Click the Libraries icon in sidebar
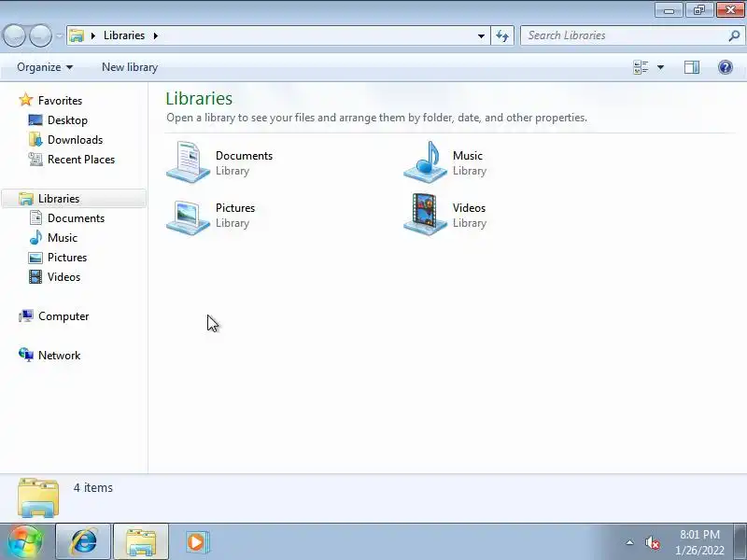 click(26, 199)
